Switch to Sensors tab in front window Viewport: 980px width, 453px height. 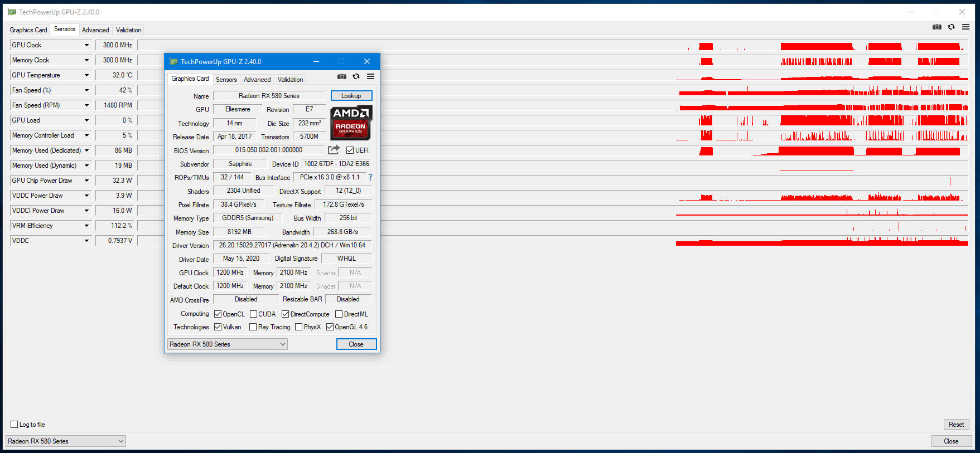[x=226, y=80]
